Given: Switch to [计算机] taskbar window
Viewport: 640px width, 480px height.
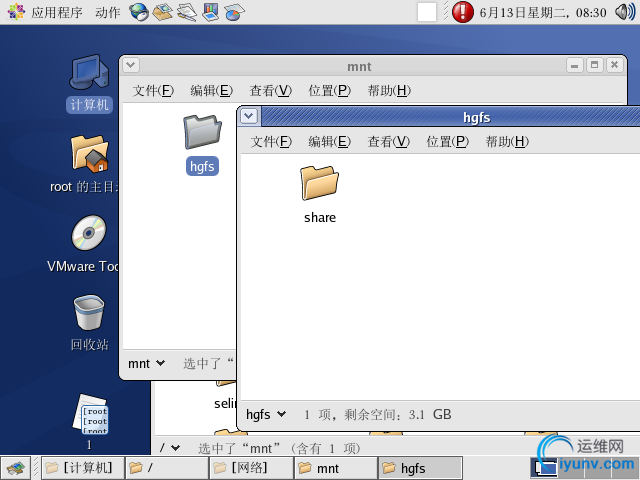Looking at the screenshot, I should coord(83,468).
